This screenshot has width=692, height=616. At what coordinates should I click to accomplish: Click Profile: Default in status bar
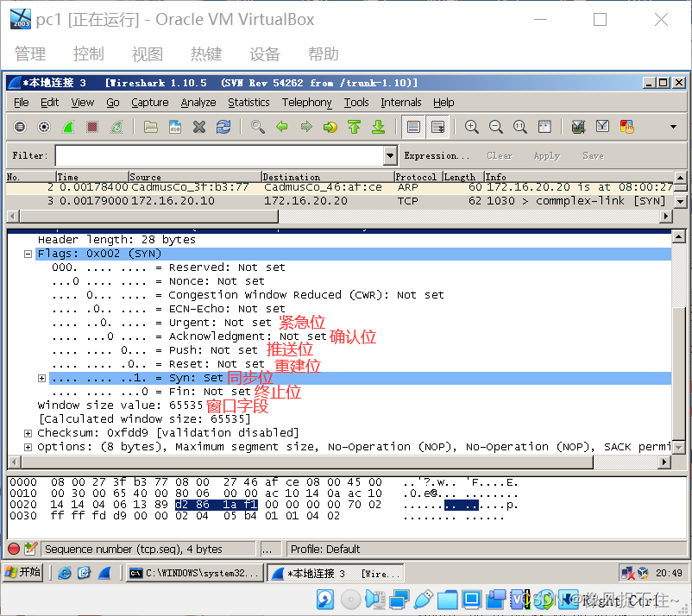[x=325, y=549]
